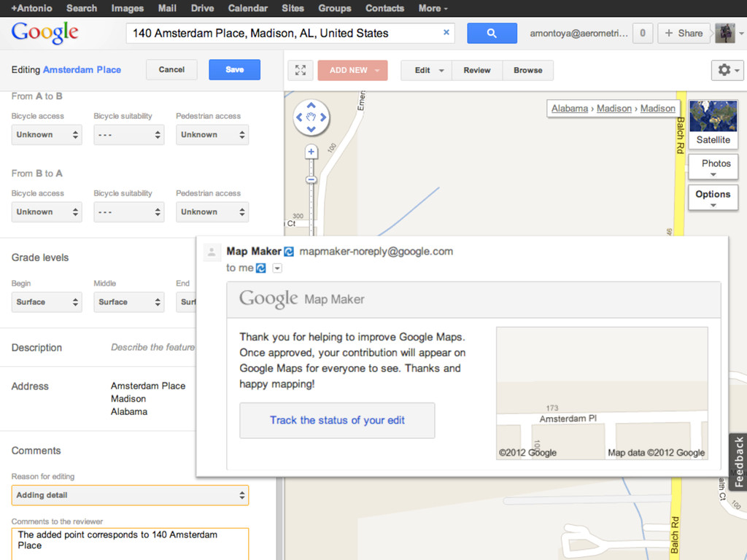Open Reason for editing dropdown

(x=130, y=495)
